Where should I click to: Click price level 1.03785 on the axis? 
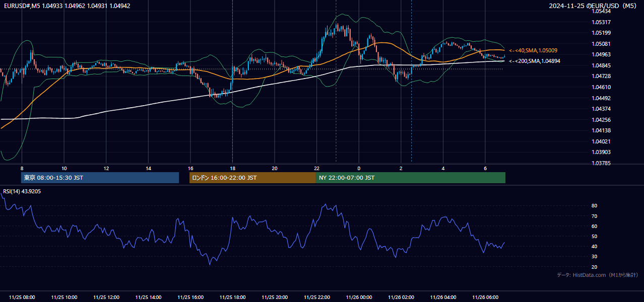pyautogui.click(x=601, y=163)
